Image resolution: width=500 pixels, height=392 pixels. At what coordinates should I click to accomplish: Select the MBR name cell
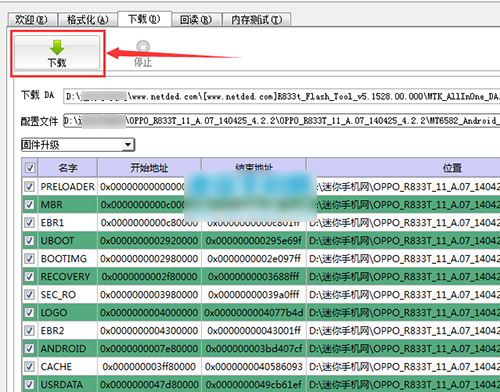(68, 205)
